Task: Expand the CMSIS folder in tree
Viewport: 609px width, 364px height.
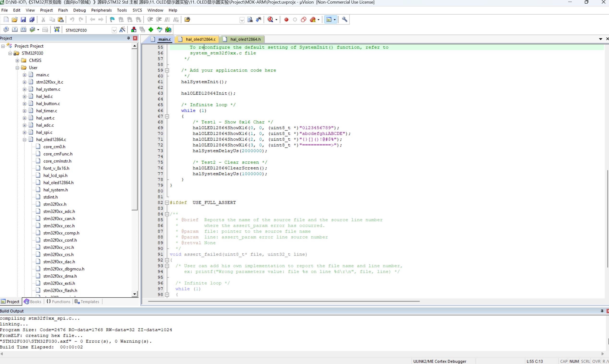Action: pos(17,60)
